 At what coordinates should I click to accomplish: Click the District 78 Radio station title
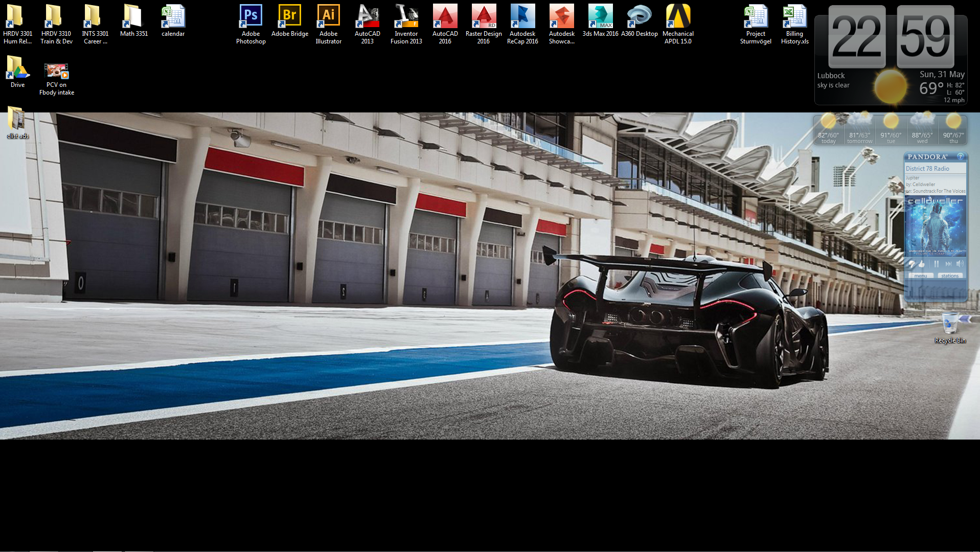(x=927, y=169)
